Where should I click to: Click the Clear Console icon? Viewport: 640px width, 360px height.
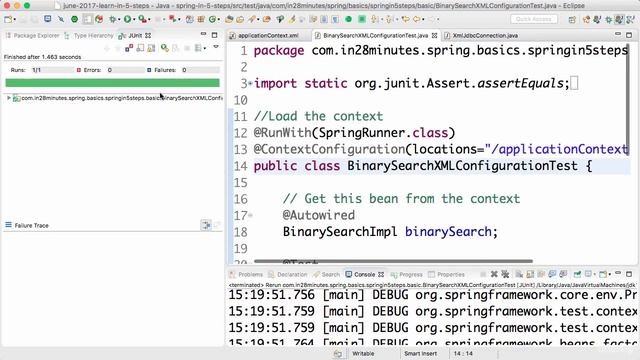519,274
